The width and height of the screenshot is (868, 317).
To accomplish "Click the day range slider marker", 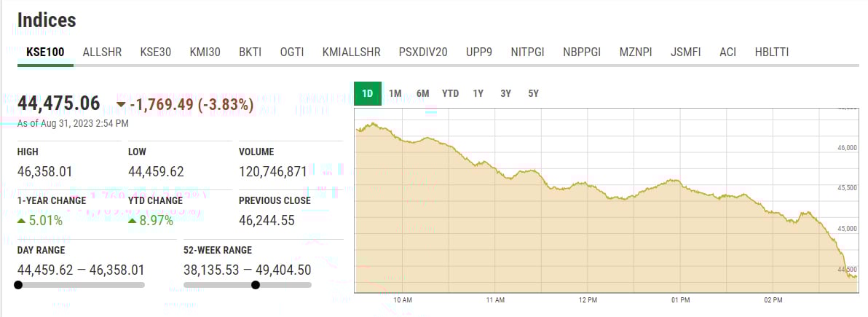I will coord(18,285).
